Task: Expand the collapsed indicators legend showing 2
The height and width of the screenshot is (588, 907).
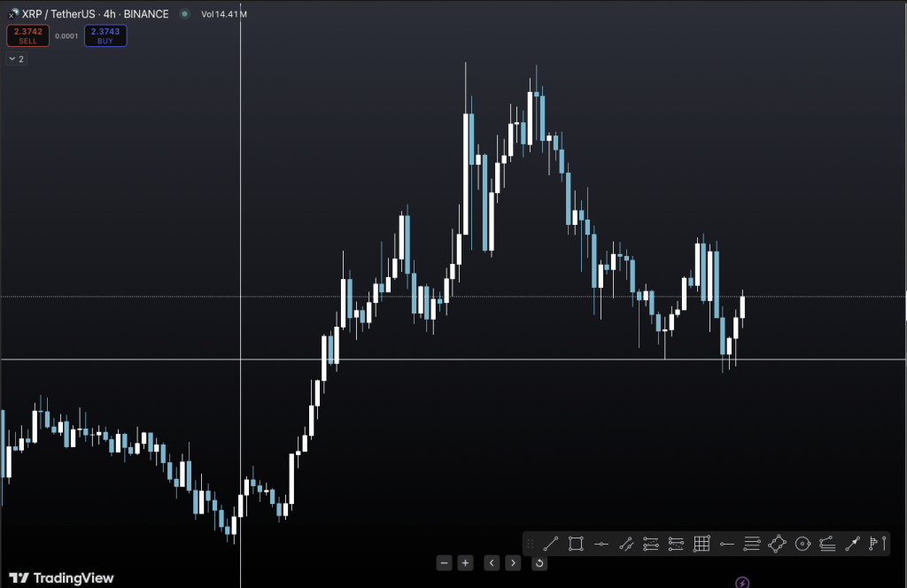Action: 16,58
